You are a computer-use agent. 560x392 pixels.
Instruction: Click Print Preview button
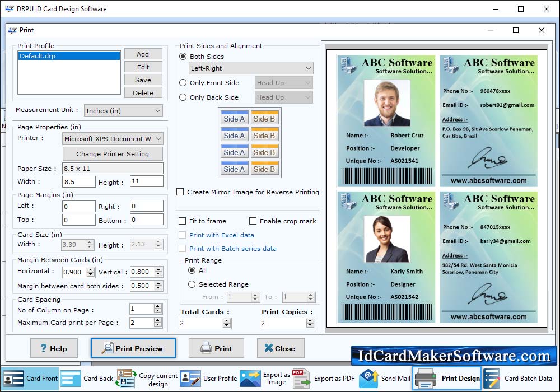133,348
